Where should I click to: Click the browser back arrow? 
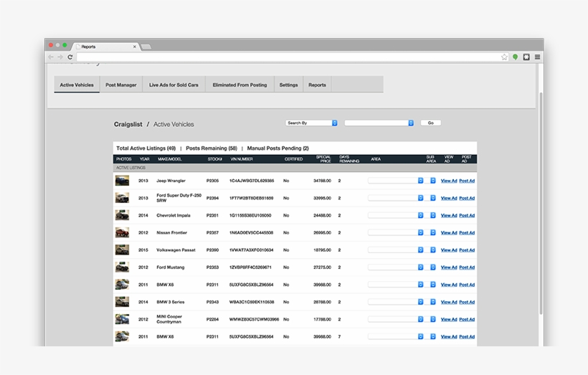point(51,57)
